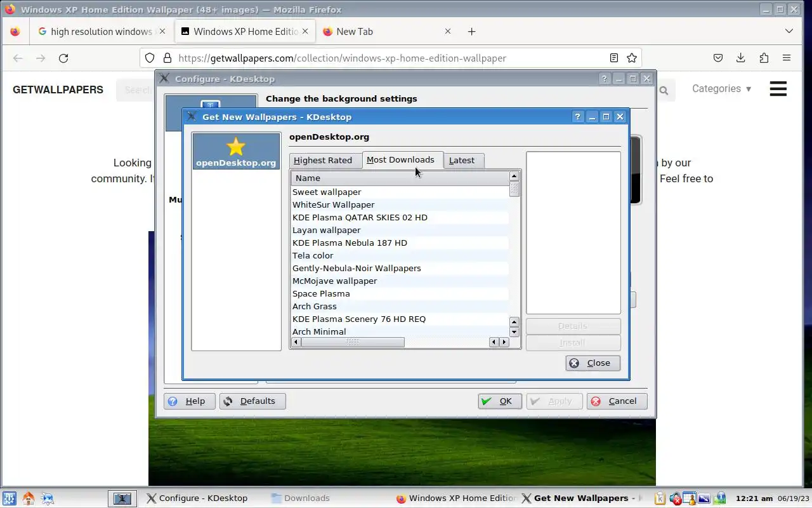
Task: Select 'Arch Minimal' entry
Action: 400,331
